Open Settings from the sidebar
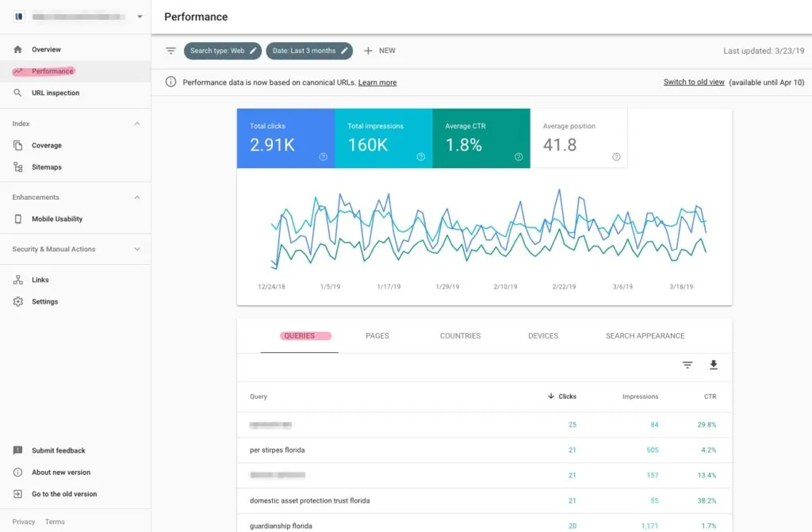This screenshot has height=532, width=812. [x=45, y=301]
